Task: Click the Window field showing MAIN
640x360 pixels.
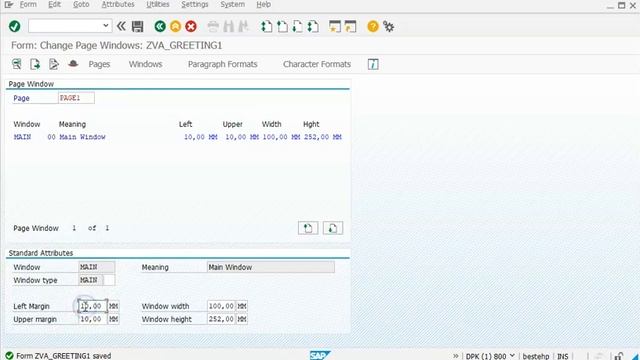Action: point(96,267)
